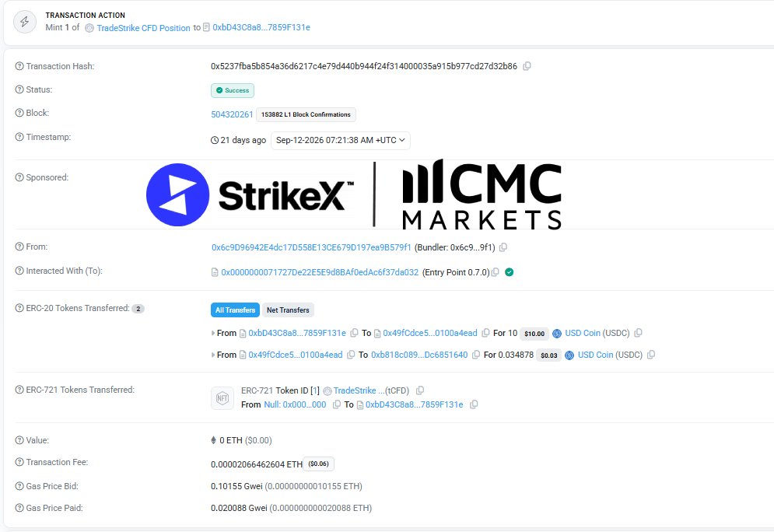Click the help icon beside ERC-20 Tokens Transferred
This screenshot has height=532, width=774.
pos(19,308)
